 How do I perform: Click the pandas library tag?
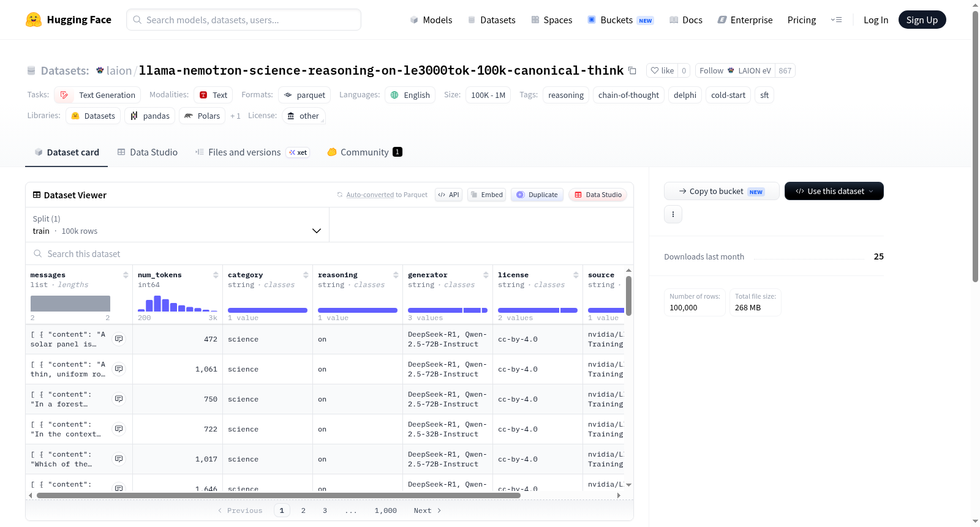point(150,116)
